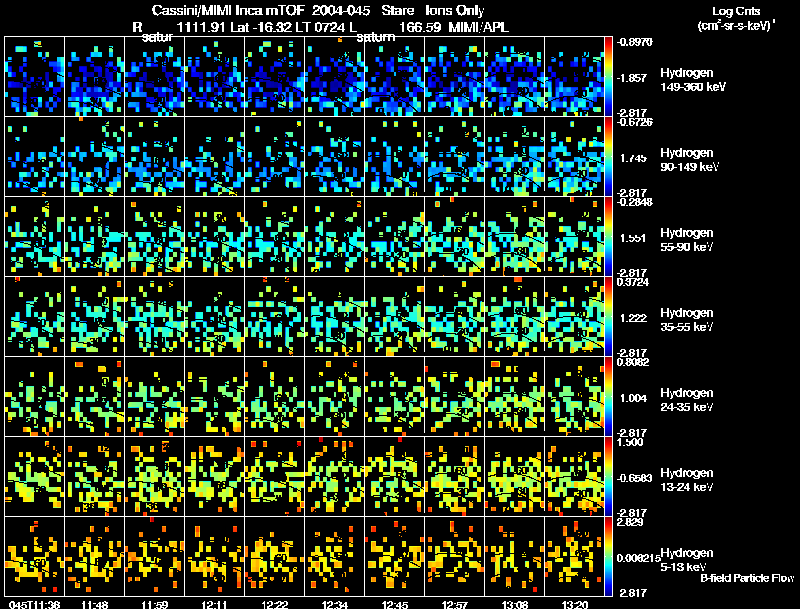The width and height of the screenshot is (800, 609).
Task: Click the '-0.6583' colorbar midpoint value
Action: point(635,478)
